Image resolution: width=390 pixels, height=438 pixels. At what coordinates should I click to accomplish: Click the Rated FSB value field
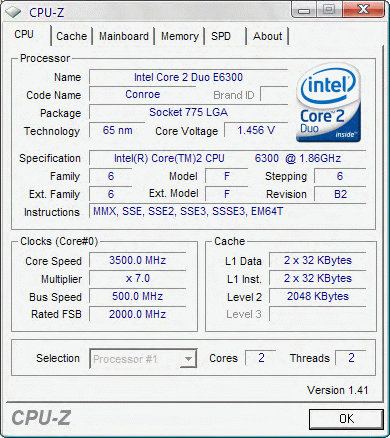coord(137,314)
